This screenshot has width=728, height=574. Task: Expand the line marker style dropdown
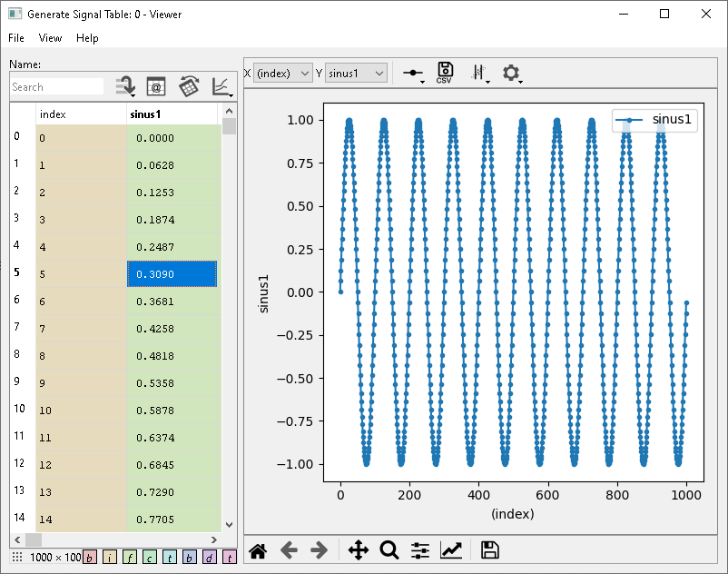click(414, 74)
